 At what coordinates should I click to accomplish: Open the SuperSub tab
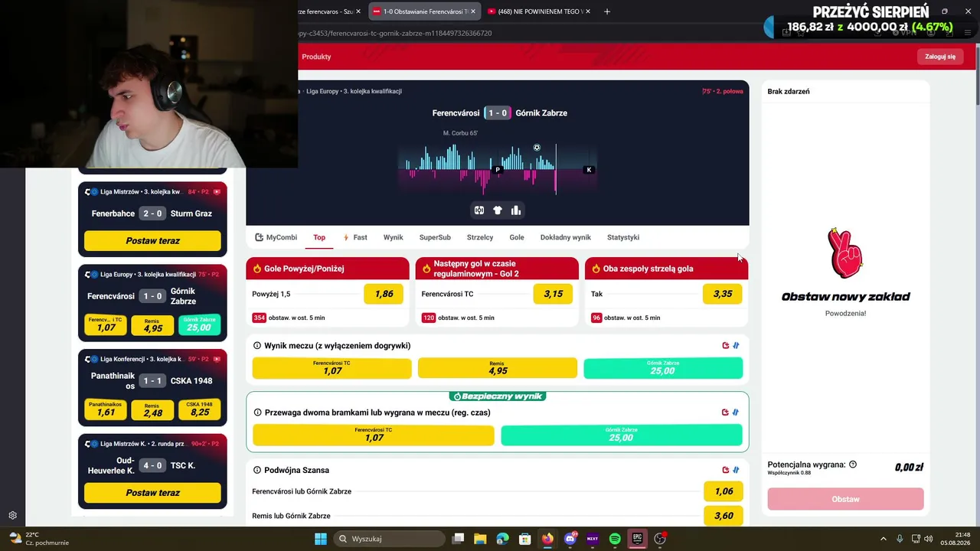pos(435,237)
